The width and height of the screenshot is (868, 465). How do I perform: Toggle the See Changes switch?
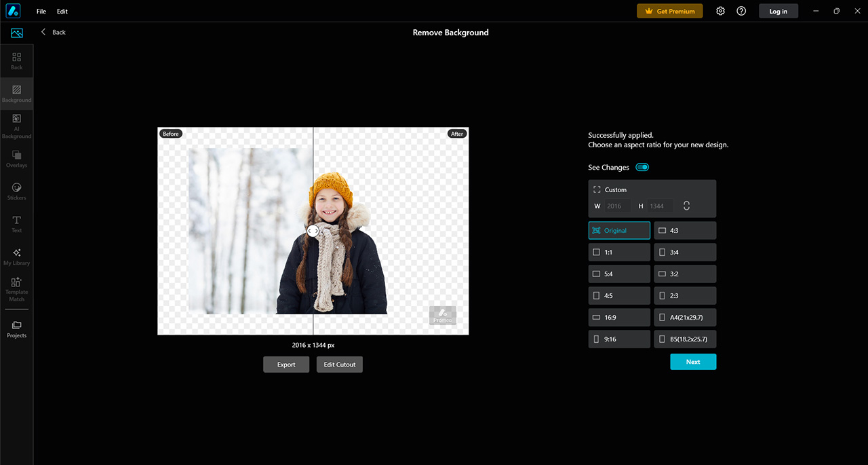point(642,167)
